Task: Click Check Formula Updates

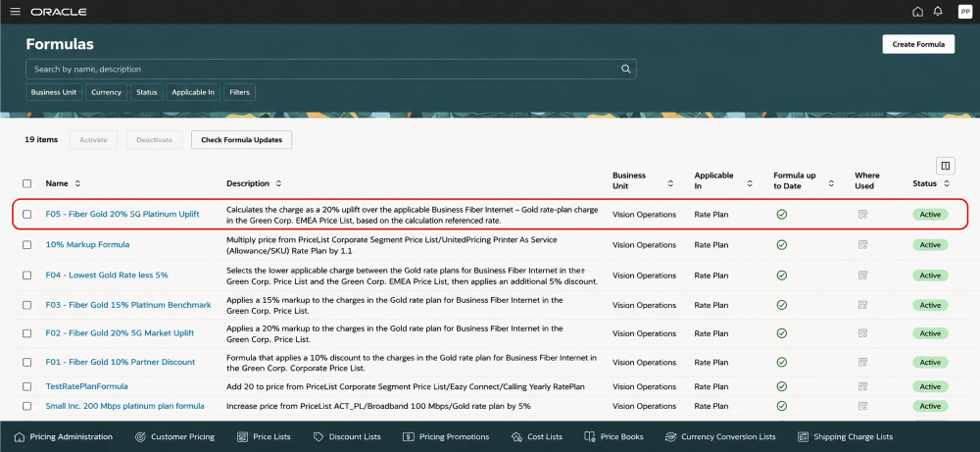Action: (x=241, y=140)
